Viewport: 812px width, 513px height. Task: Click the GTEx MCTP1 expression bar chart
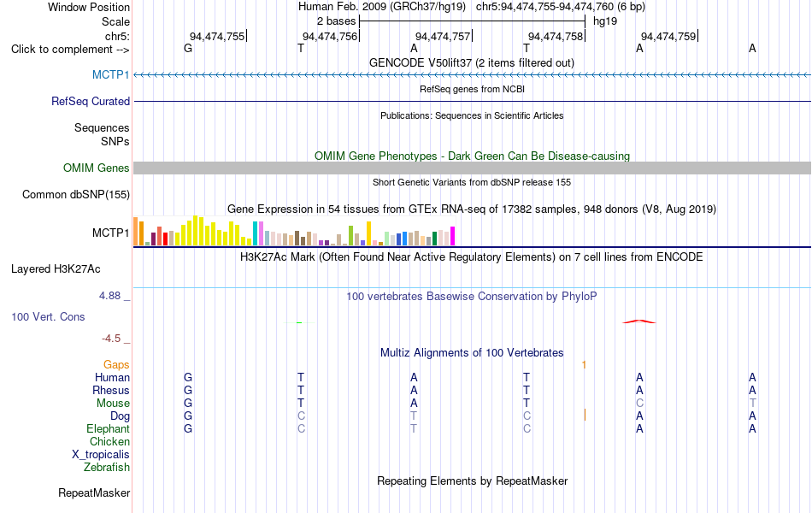(294, 231)
